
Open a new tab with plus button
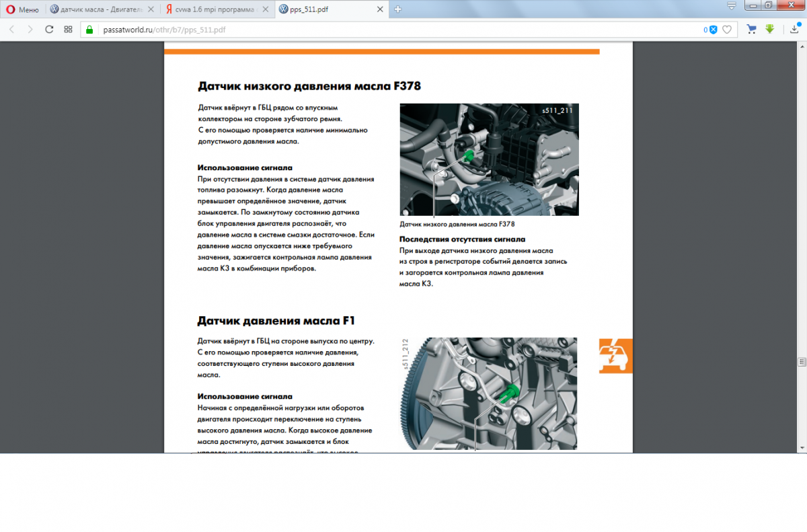397,9
